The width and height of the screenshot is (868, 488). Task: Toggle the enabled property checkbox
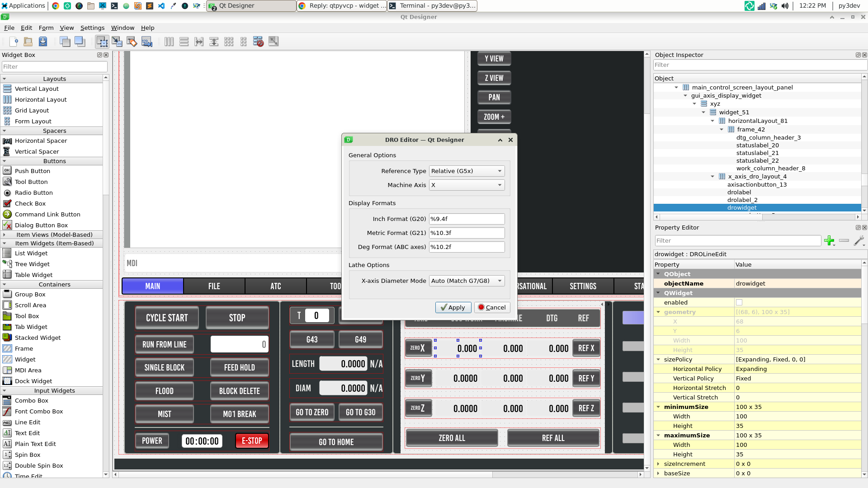click(x=739, y=302)
